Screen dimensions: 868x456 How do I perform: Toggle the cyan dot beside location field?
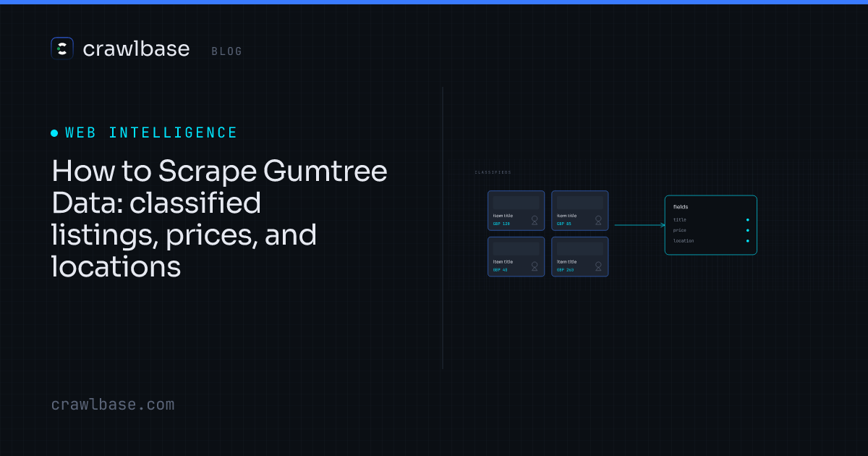(747, 241)
